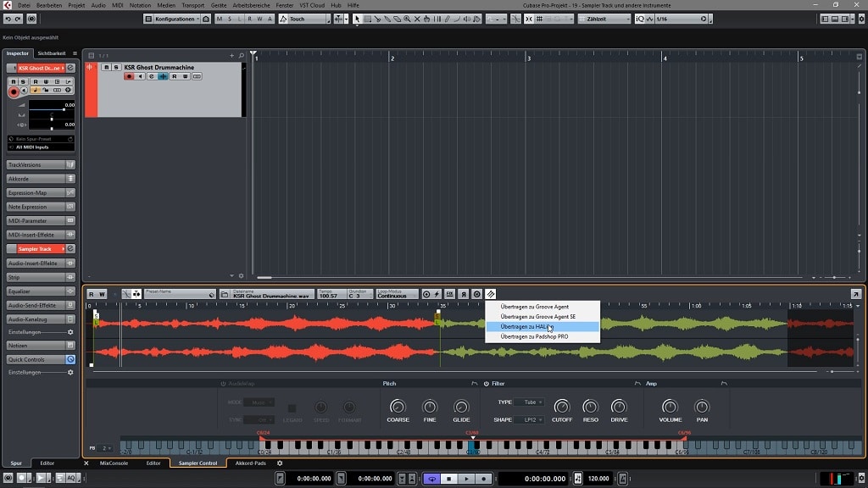Switch to the MixConsole tab

pos(114,463)
